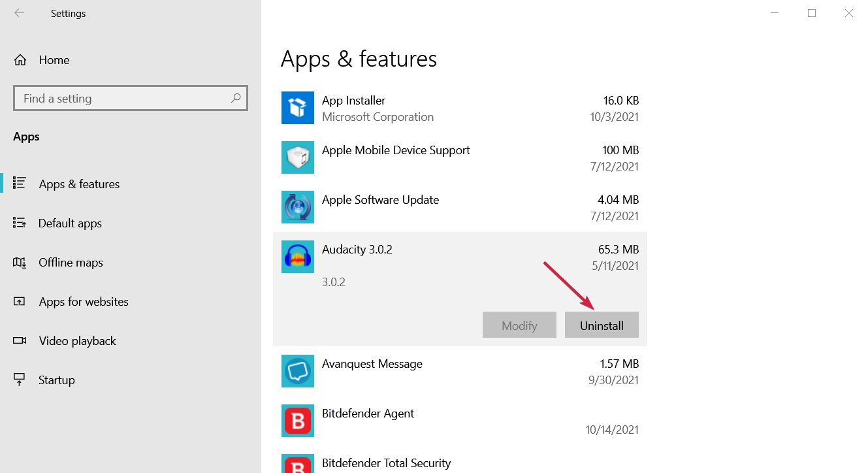
Task: Click the Bitdefender Agent icon
Action: 298,421
